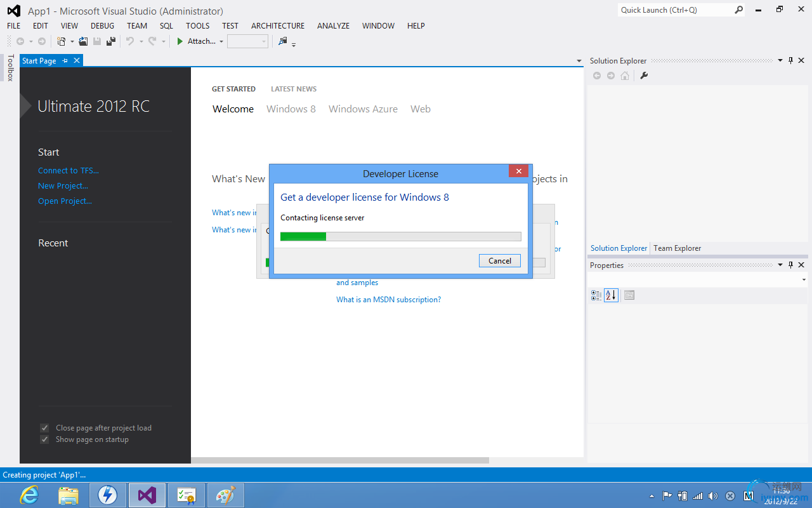Switch to the Team Explorer tab
This screenshot has width=812, height=508.
677,248
